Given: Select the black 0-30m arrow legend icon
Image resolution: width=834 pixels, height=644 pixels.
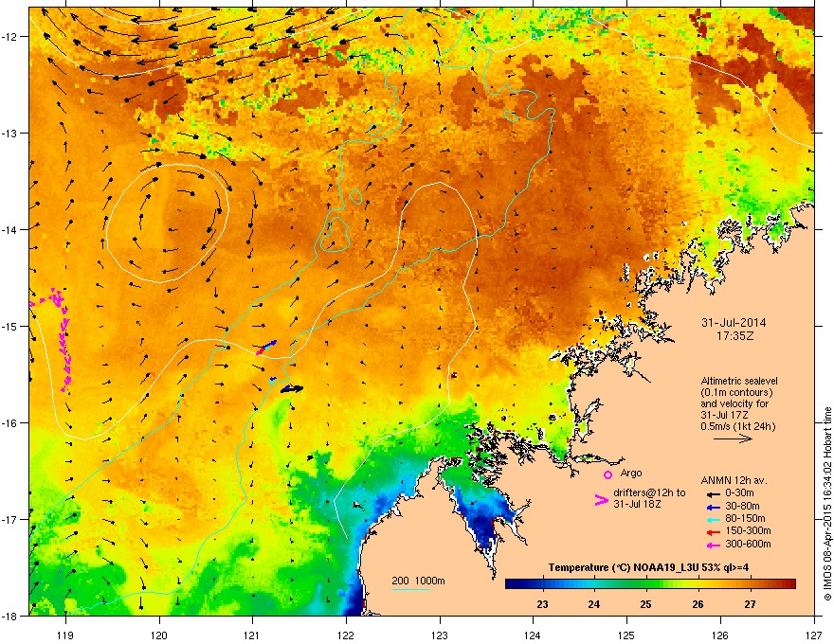Looking at the screenshot, I should coord(714,493).
